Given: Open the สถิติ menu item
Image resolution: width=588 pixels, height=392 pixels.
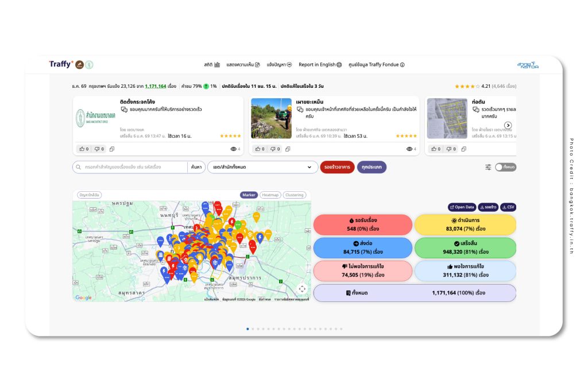Looking at the screenshot, I should tap(212, 65).
